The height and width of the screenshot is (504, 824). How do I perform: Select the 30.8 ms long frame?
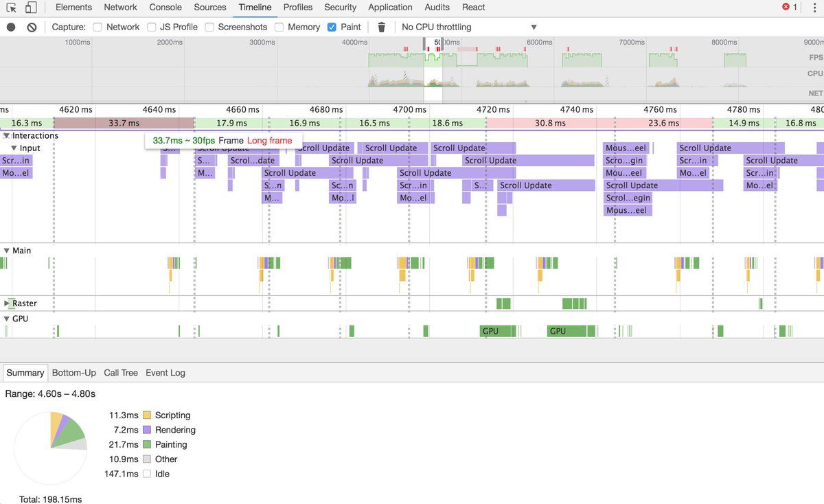[542, 123]
